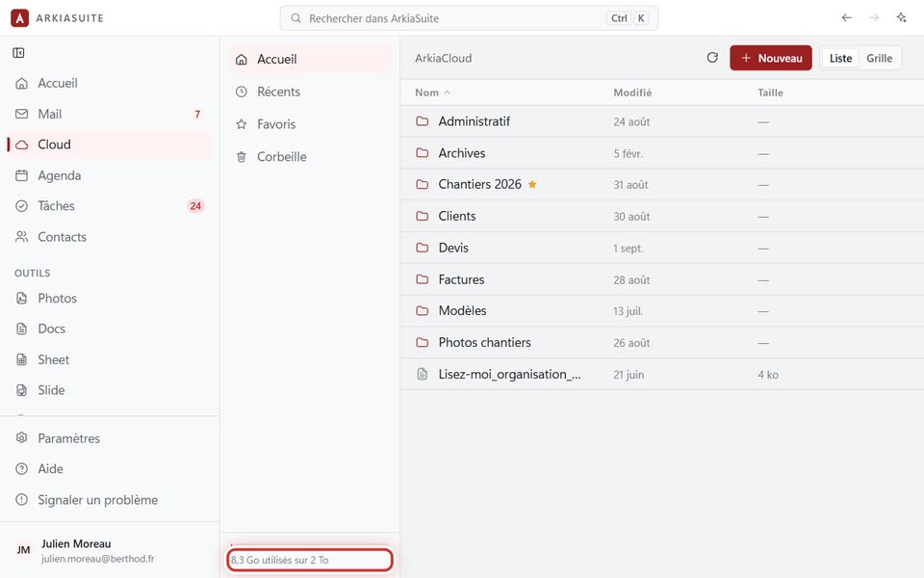The width and height of the screenshot is (924, 578).
Task: Click the Contacts people icon
Action: [x=22, y=237]
